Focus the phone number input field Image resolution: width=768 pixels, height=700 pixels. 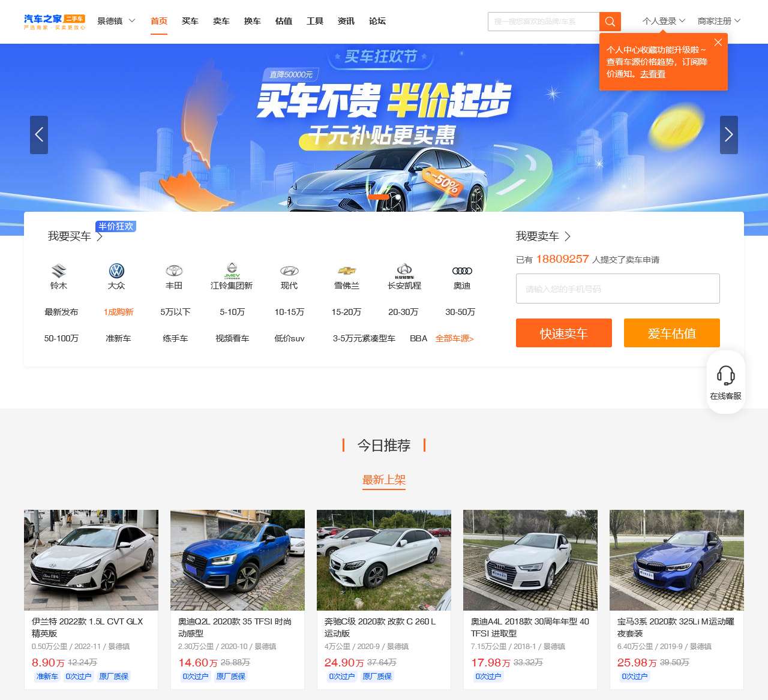click(618, 289)
